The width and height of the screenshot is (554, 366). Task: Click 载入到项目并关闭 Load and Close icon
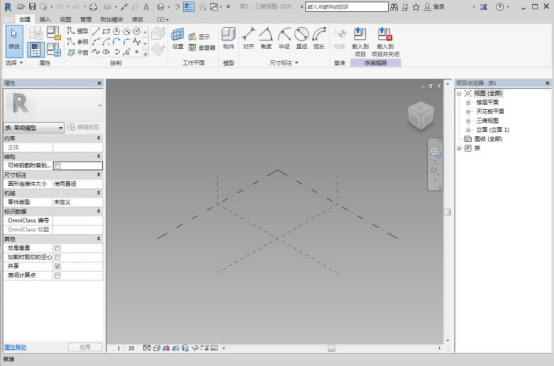[385, 42]
